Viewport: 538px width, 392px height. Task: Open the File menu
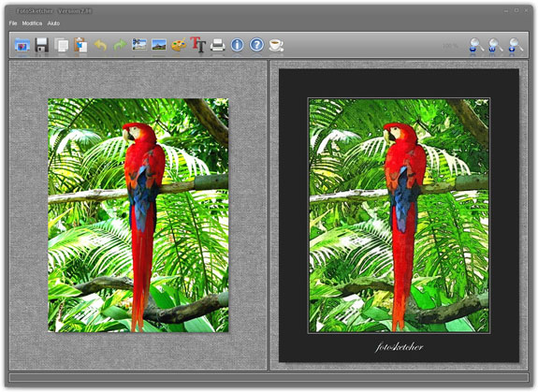[x=13, y=23]
